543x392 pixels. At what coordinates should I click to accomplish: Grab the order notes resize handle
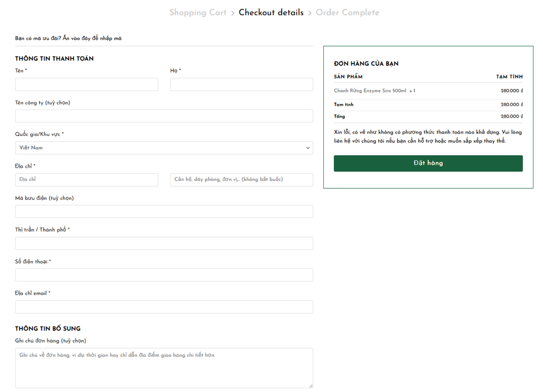tap(311, 385)
